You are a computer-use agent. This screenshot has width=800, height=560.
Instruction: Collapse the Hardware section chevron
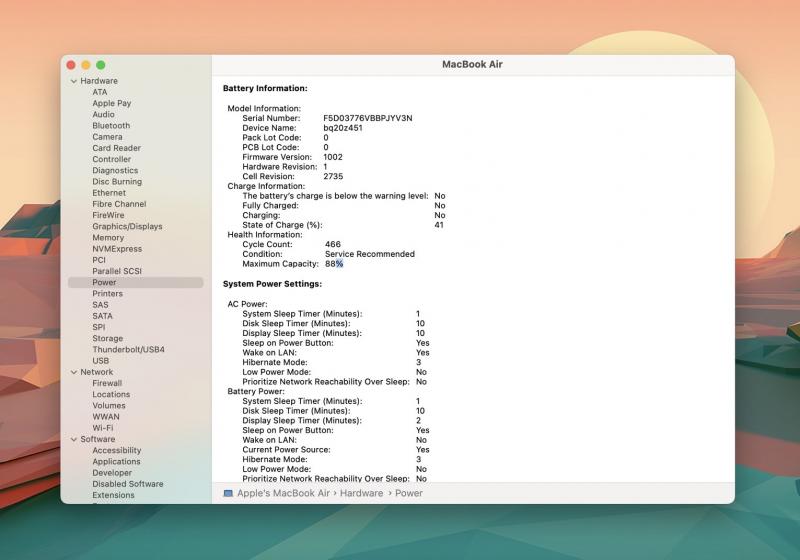(x=74, y=81)
